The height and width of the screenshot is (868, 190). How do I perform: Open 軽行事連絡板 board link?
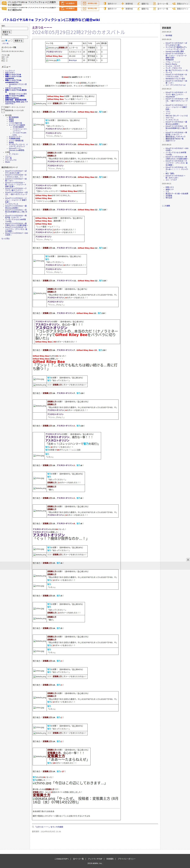point(14,117)
